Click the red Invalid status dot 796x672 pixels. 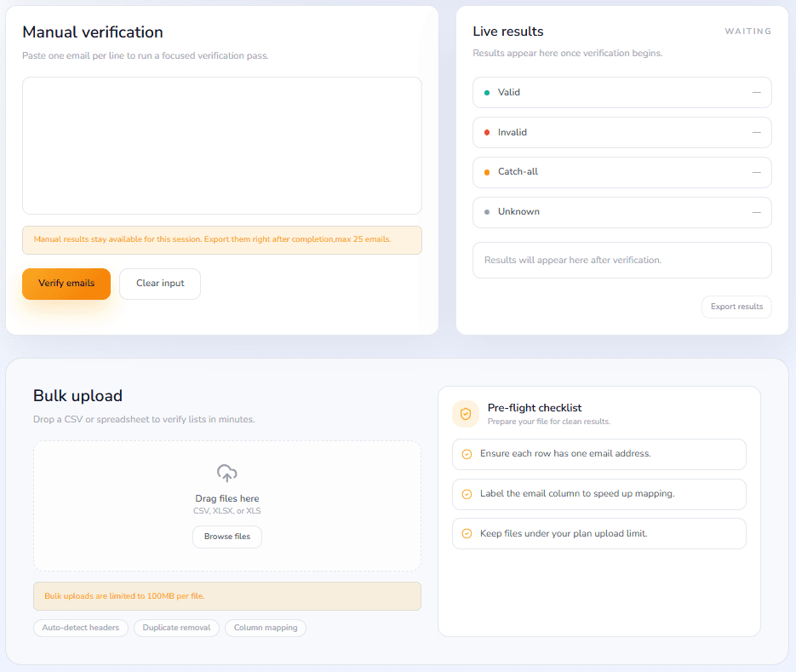486,132
